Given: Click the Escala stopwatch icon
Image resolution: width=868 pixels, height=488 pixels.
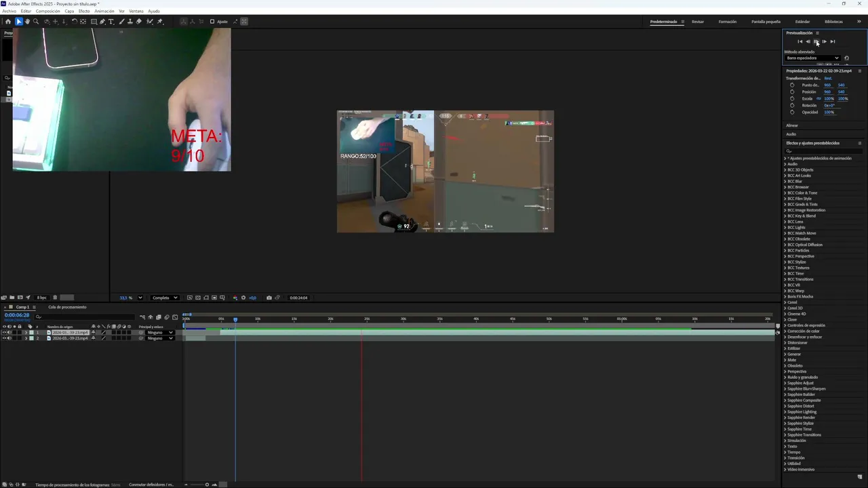Looking at the screenshot, I should coord(792,98).
